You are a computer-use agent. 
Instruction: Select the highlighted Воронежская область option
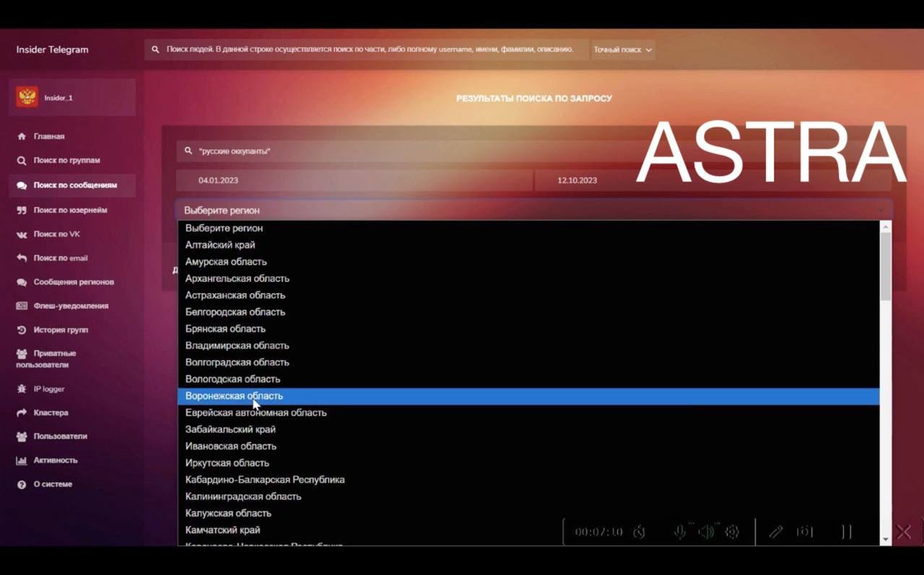pos(528,396)
